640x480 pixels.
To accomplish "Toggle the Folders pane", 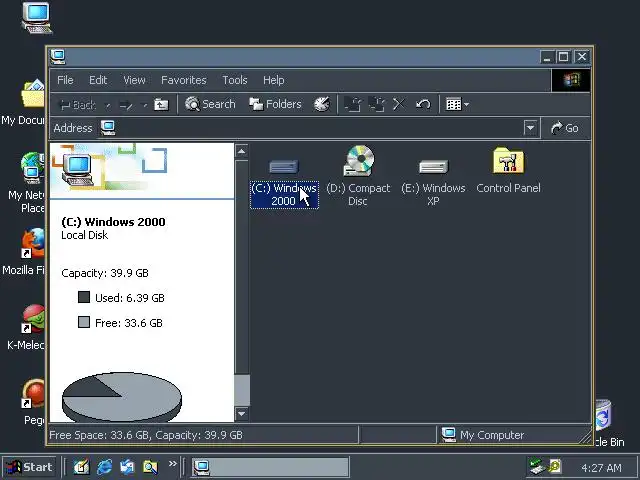I will (276, 104).
